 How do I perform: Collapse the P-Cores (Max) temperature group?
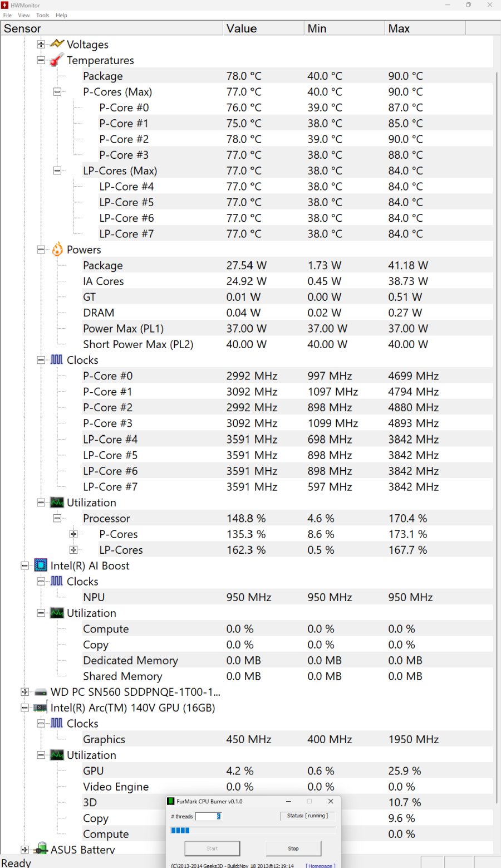[57, 92]
